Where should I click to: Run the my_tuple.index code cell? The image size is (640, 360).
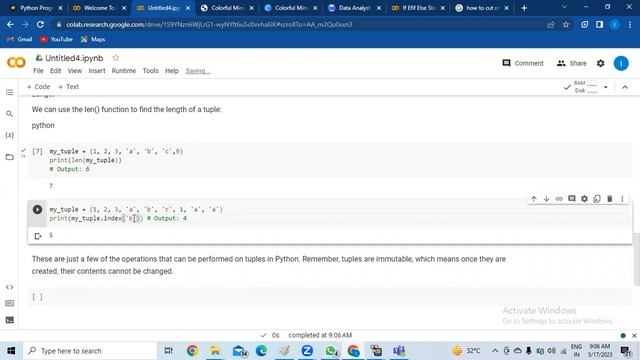click(37, 210)
